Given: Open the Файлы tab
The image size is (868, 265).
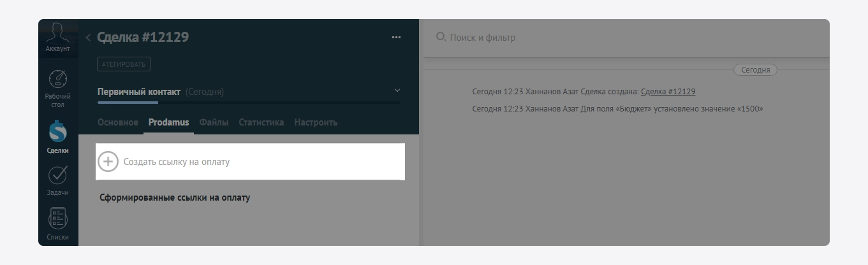Looking at the screenshot, I should point(214,122).
